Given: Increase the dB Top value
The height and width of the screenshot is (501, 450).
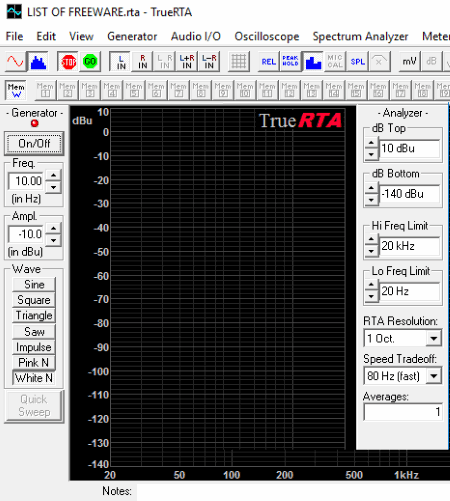Looking at the screenshot, I should coord(371,144).
